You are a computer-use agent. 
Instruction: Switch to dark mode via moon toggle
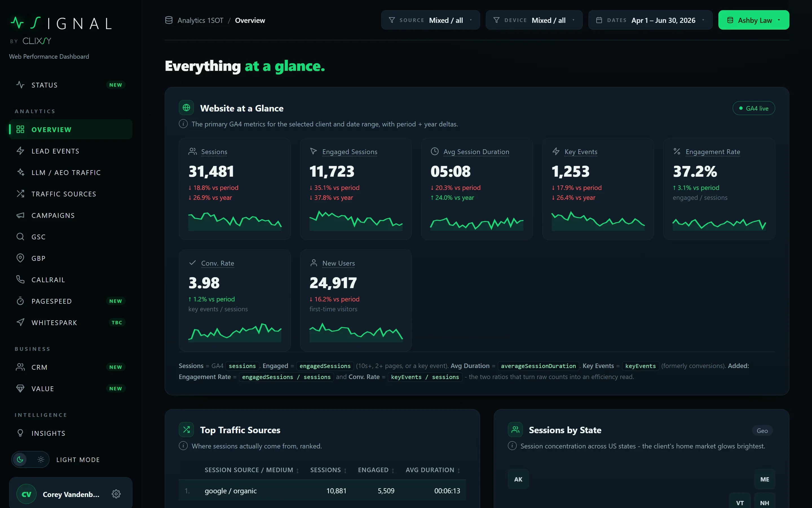tap(20, 459)
